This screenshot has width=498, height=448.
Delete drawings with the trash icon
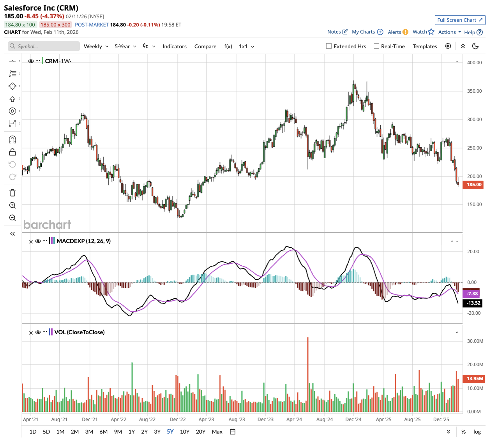[12, 193]
